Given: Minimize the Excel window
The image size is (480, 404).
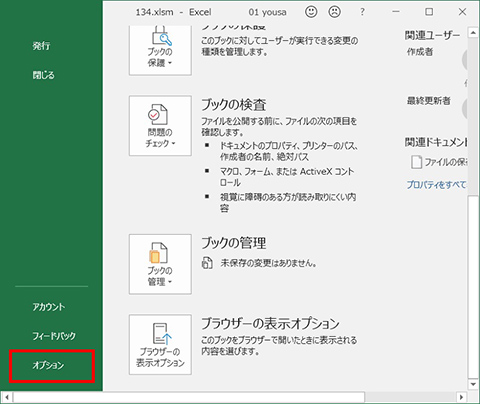Looking at the screenshot, I should point(396,12).
